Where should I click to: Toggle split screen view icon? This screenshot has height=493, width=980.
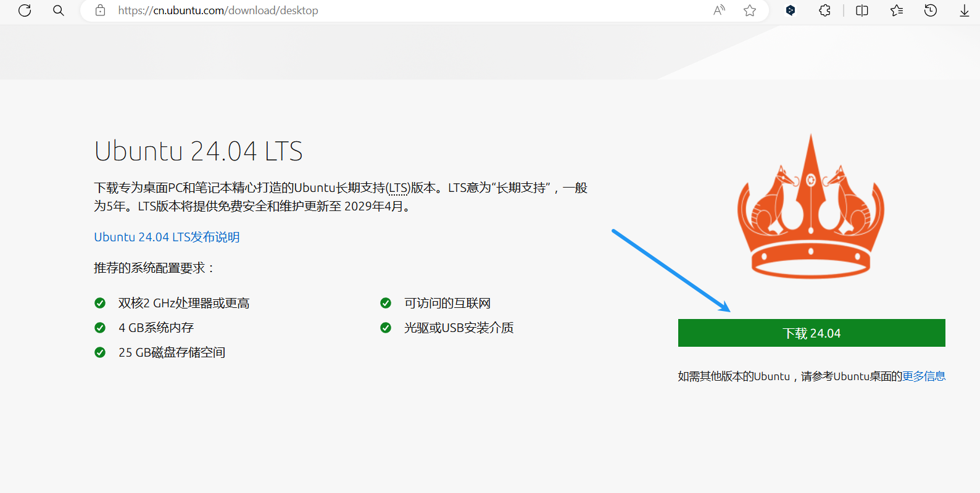[x=862, y=10]
